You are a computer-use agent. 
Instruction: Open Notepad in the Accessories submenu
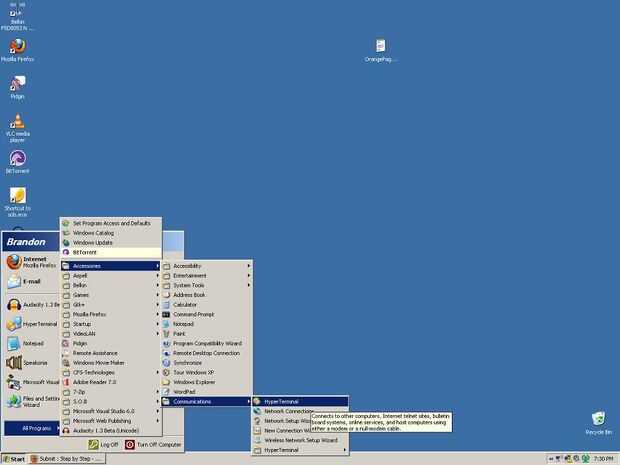click(207, 324)
